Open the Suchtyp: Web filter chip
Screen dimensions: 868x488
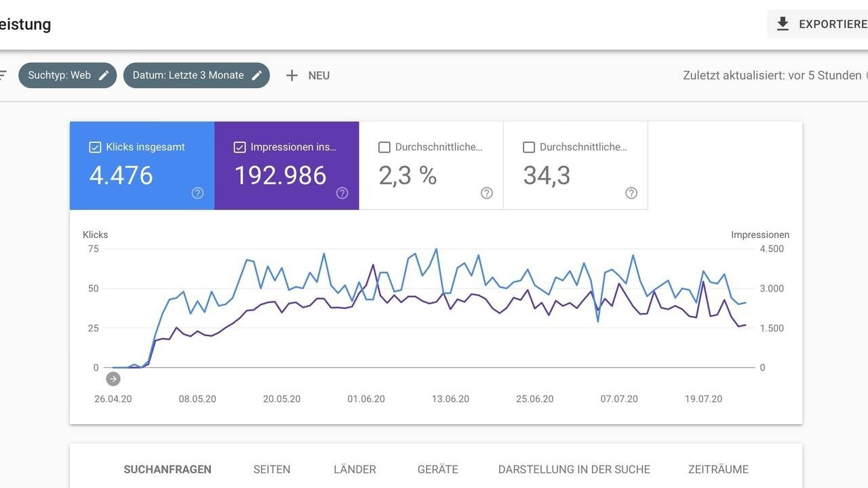68,75
